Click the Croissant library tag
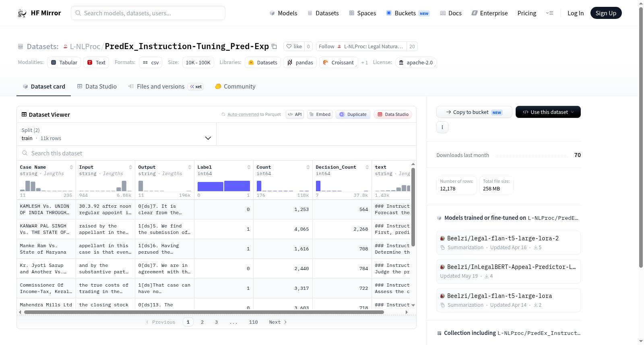Screen dimensions: 644x345 (x=339, y=62)
